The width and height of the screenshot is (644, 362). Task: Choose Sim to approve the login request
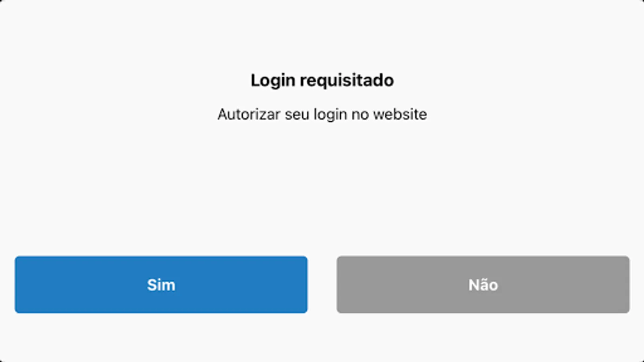point(161,284)
